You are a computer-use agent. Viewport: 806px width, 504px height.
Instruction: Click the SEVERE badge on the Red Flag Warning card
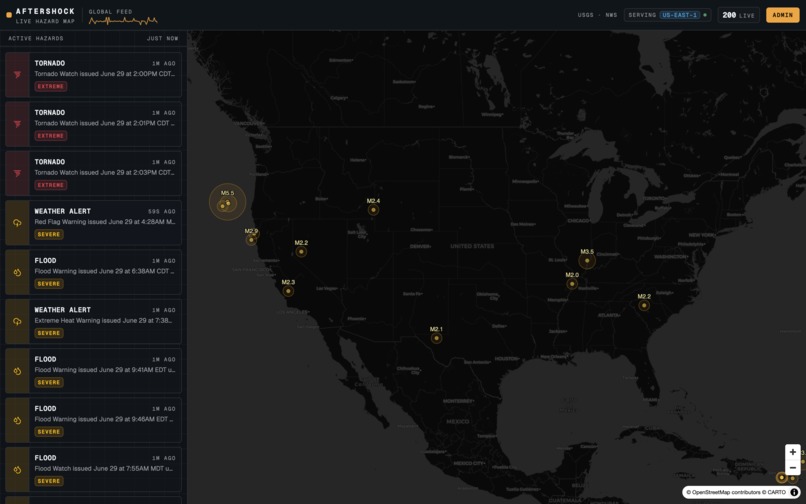click(x=49, y=235)
